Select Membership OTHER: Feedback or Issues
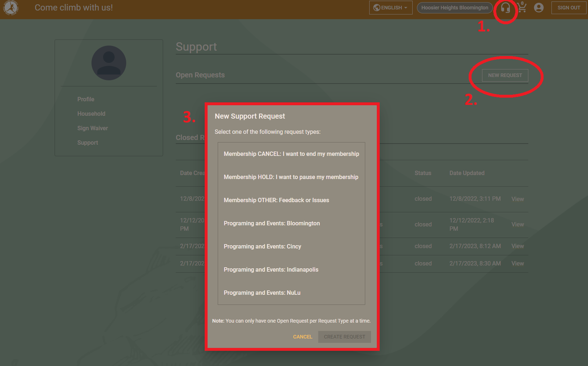This screenshot has width=588, height=366. point(291,200)
